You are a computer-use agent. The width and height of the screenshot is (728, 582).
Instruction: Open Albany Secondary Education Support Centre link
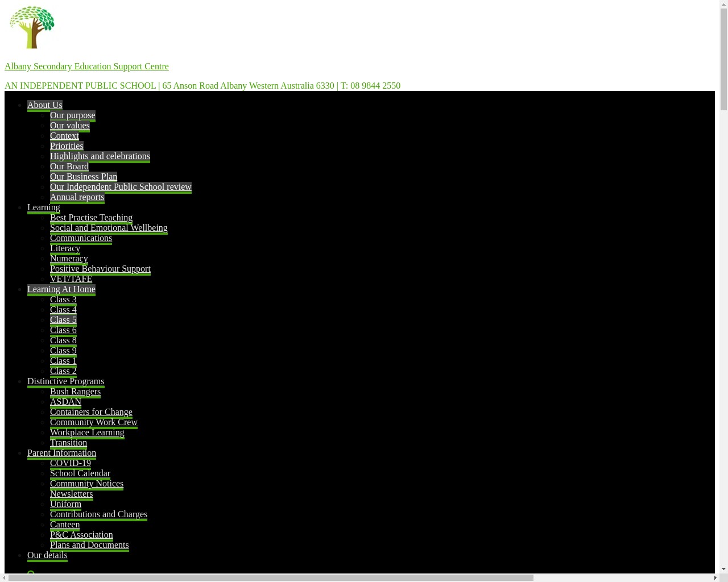point(86,66)
